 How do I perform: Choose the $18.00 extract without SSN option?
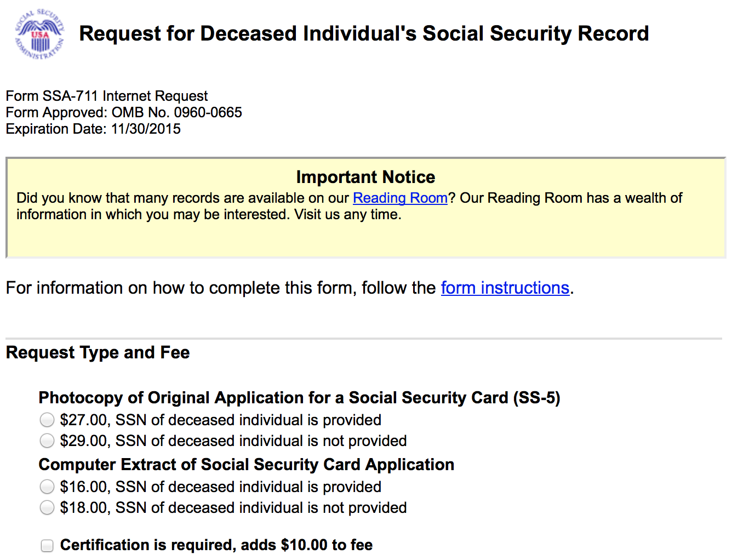(x=47, y=507)
